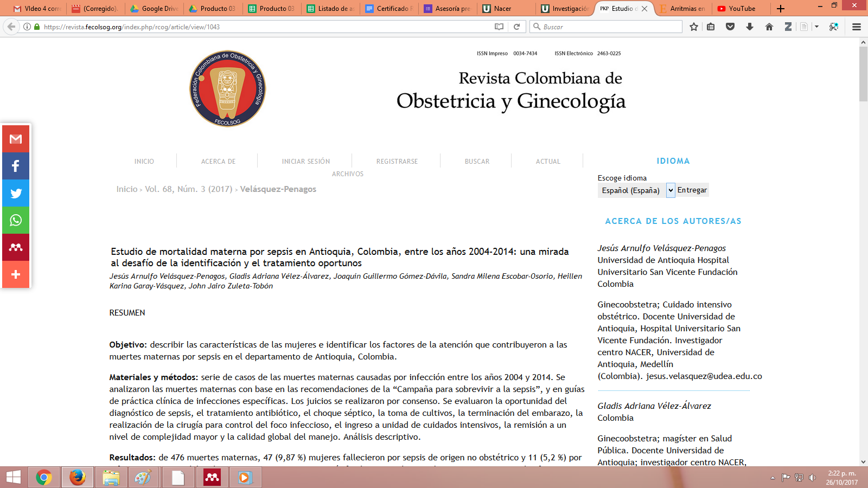Open Windows Start menu
Screen dimensions: 868x488
click(x=13, y=477)
